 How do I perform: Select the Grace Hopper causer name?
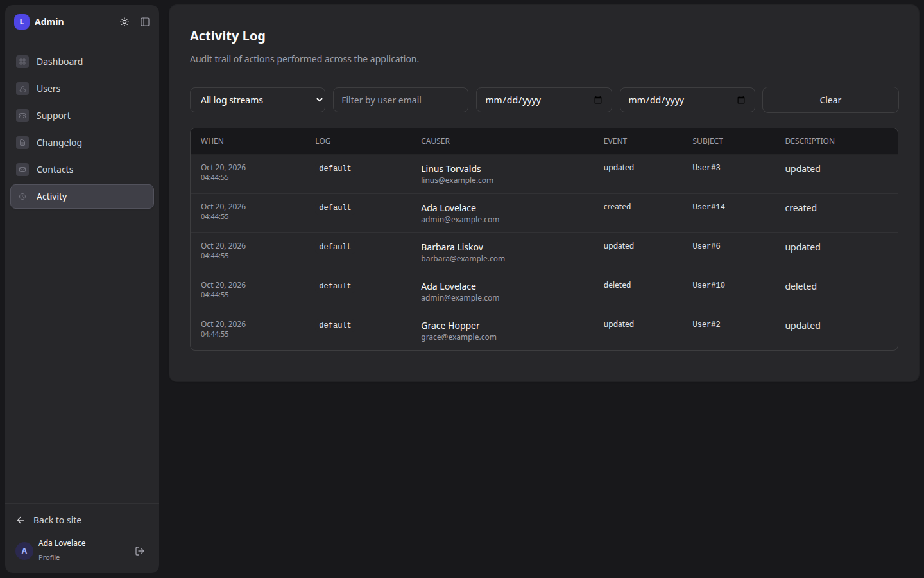[x=450, y=326]
